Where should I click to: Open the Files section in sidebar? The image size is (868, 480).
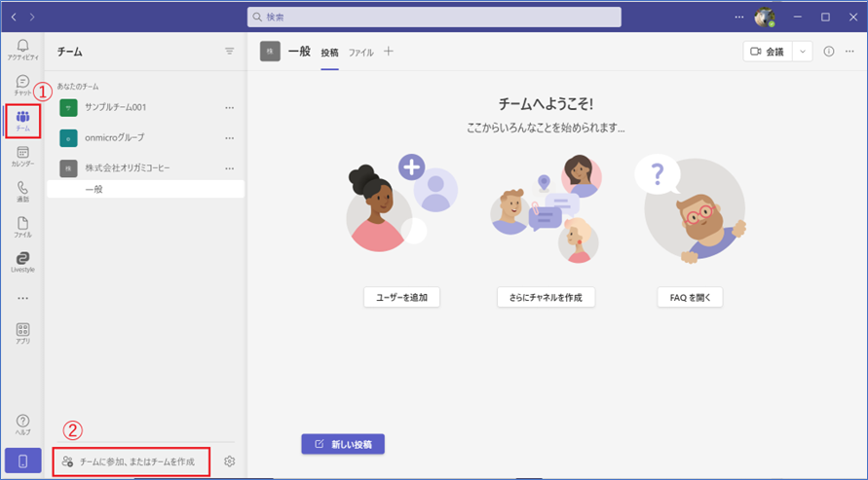click(22, 228)
